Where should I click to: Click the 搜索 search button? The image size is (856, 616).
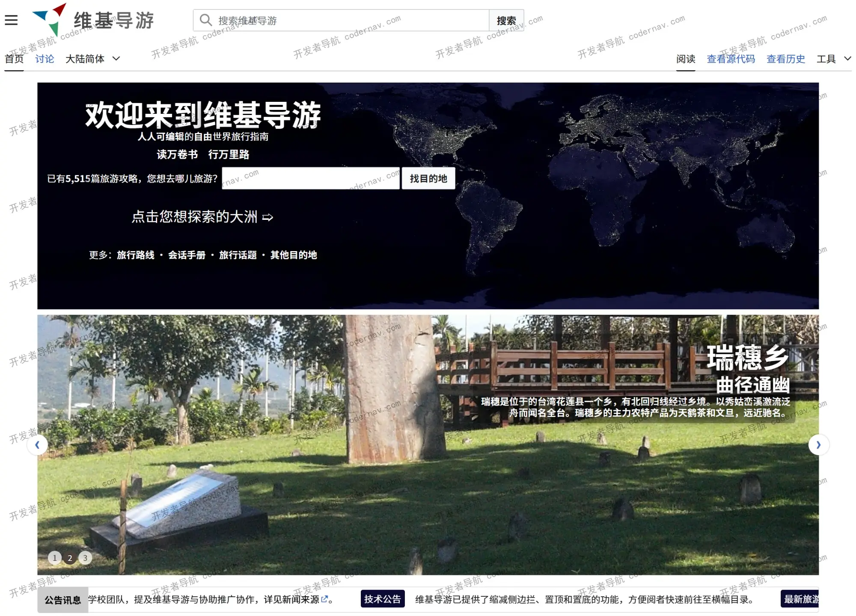pos(506,20)
